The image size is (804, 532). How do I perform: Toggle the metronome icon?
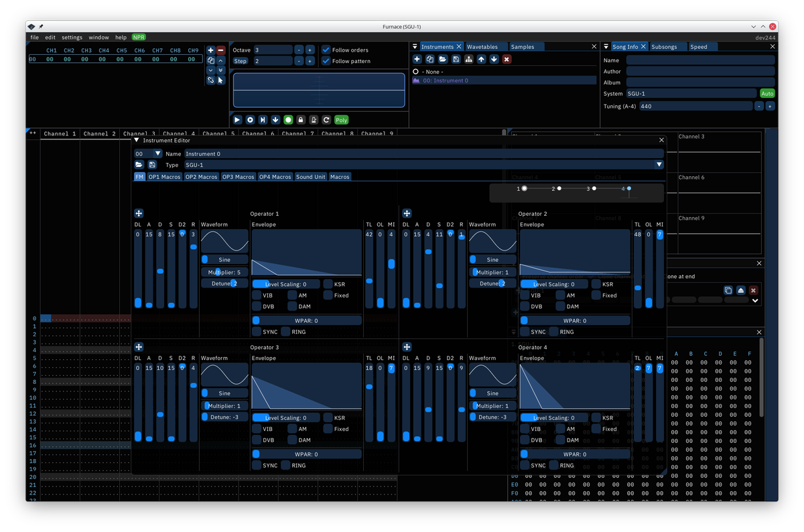(x=314, y=120)
